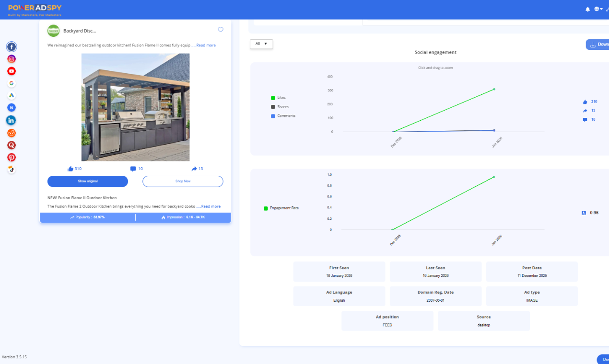The image size is (609, 364).
Task: Click the Popularity 33.57% stat
Action: (88, 217)
